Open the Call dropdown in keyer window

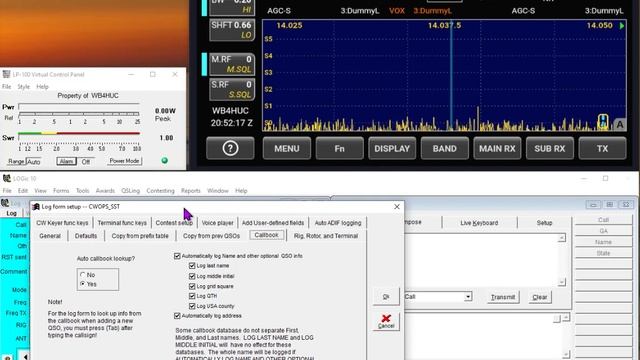(468, 297)
